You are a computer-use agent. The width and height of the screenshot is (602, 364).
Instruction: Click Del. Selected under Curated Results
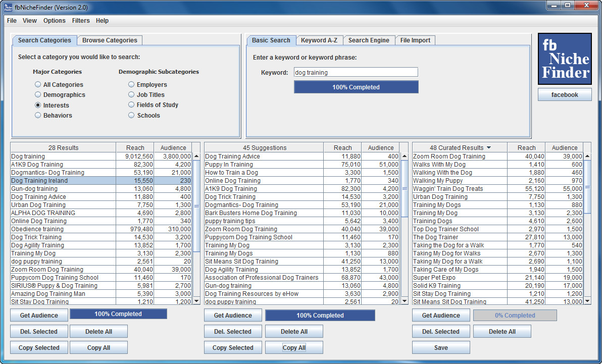(x=441, y=331)
